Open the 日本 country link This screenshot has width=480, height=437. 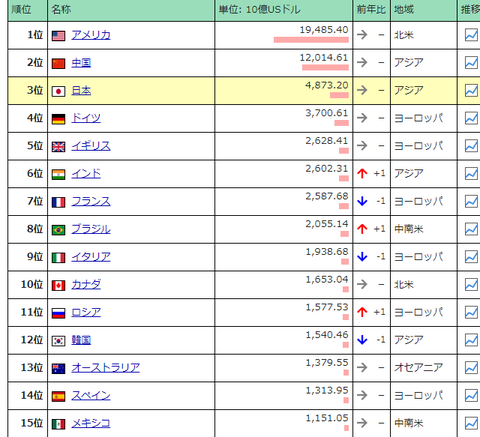(81, 90)
